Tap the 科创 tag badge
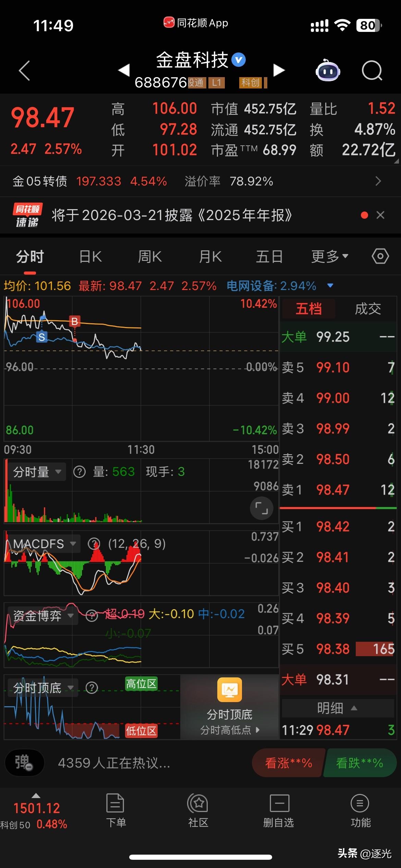This screenshot has height=868, width=401. point(250,83)
